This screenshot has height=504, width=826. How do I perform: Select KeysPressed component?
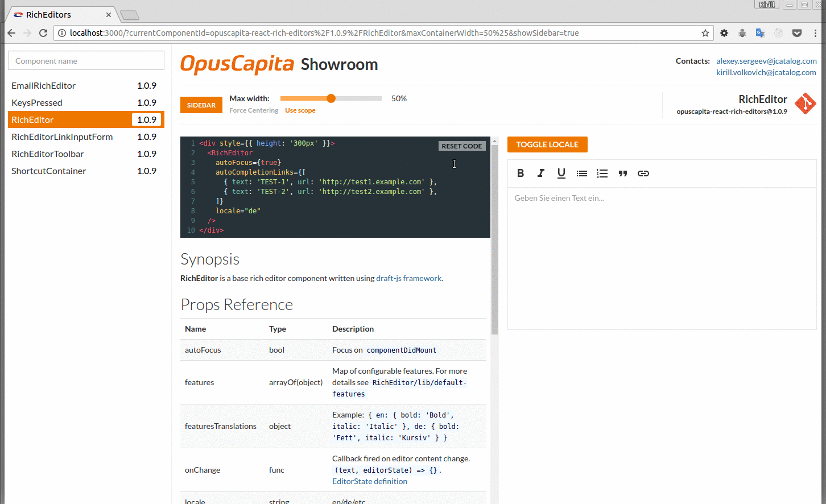point(86,102)
